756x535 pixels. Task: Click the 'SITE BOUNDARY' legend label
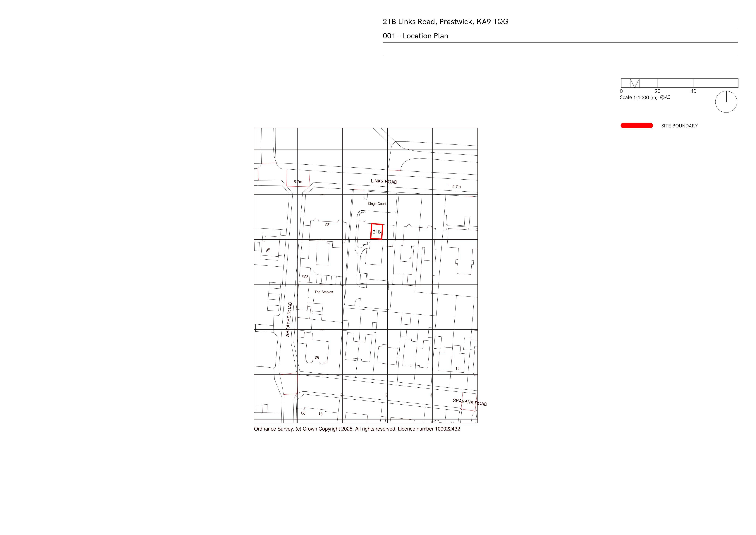coord(679,126)
